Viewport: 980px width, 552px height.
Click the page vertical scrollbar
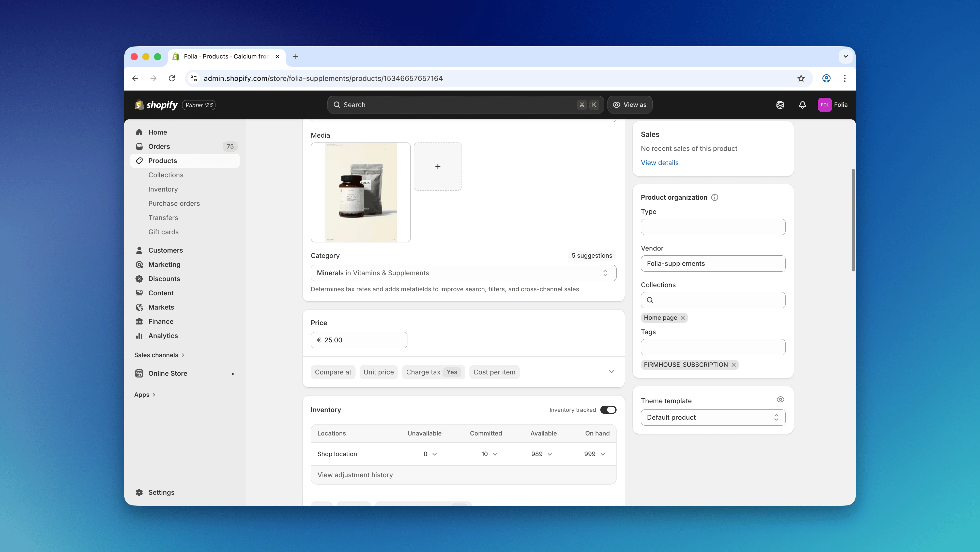click(853, 221)
